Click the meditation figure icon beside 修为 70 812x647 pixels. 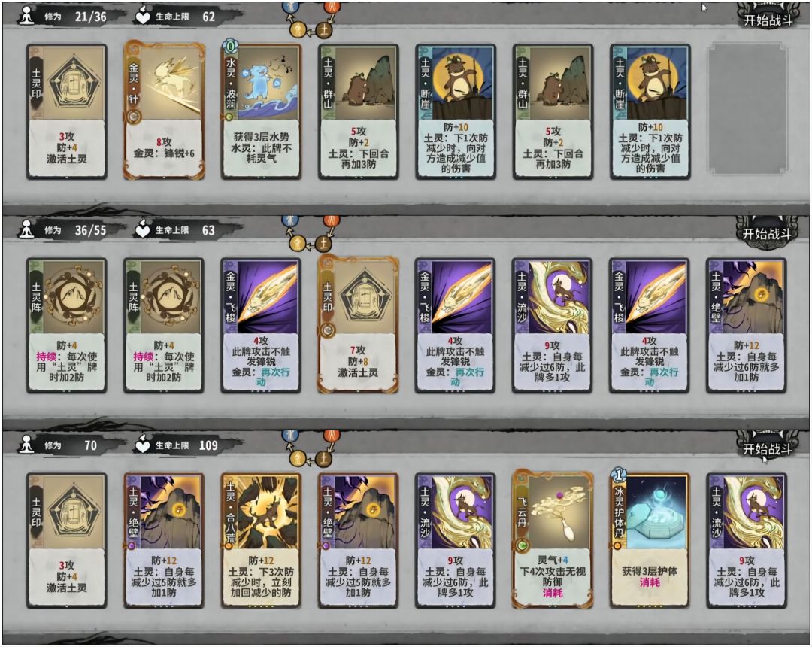26,445
